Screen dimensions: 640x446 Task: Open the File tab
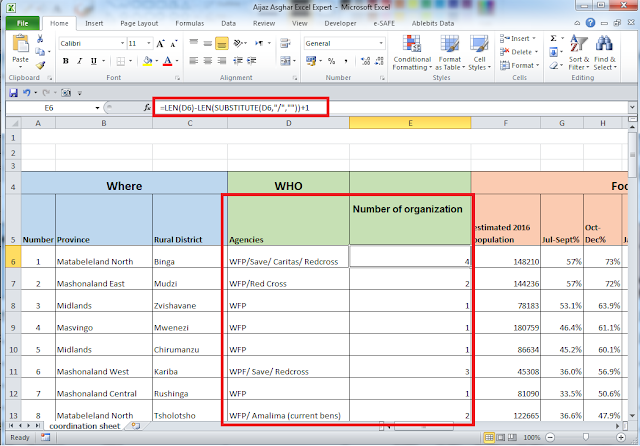pyautogui.click(x=22, y=23)
